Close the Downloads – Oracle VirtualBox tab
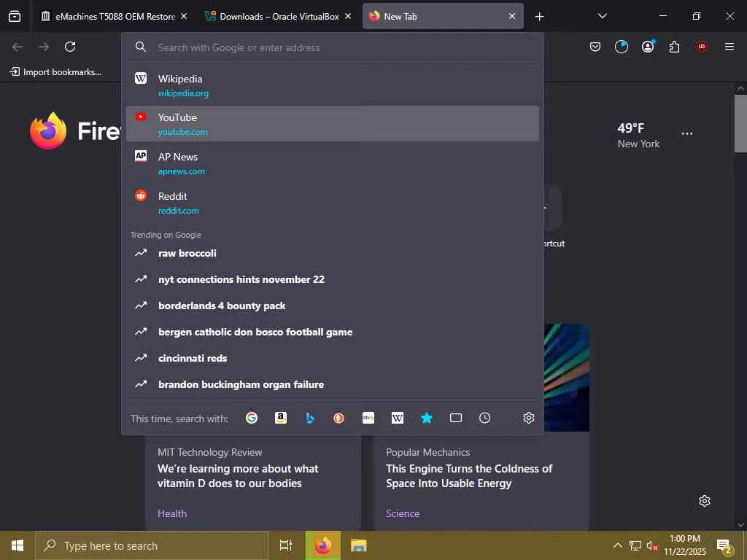 coord(348,16)
